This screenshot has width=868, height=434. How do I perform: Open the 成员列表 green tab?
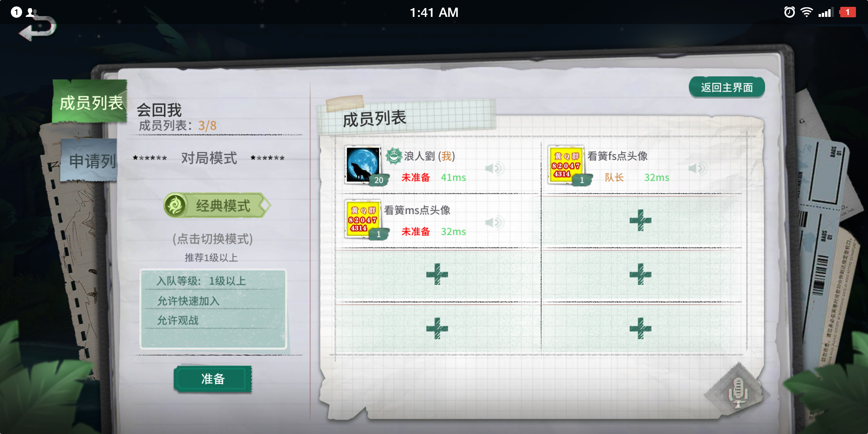tap(90, 102)
